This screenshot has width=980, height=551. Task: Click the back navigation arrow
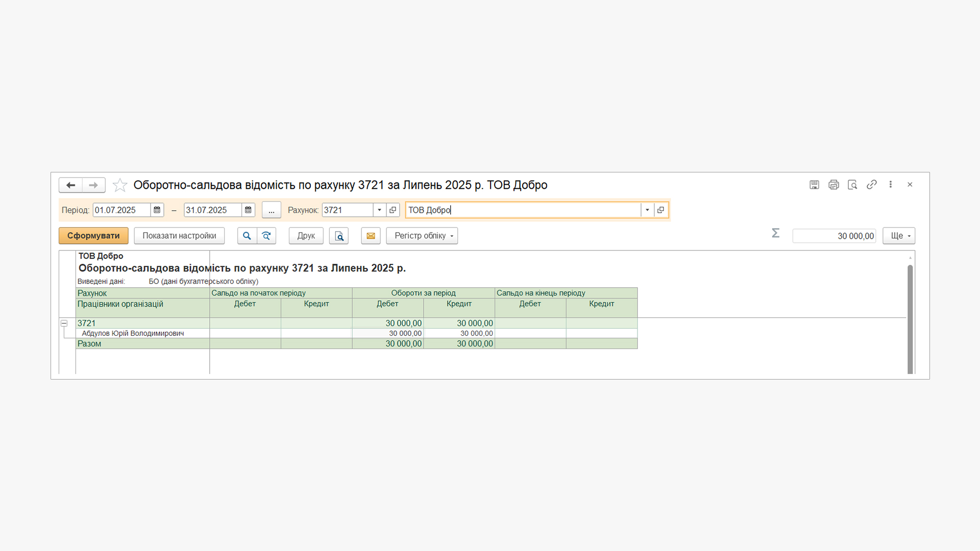tap(70, 185)
